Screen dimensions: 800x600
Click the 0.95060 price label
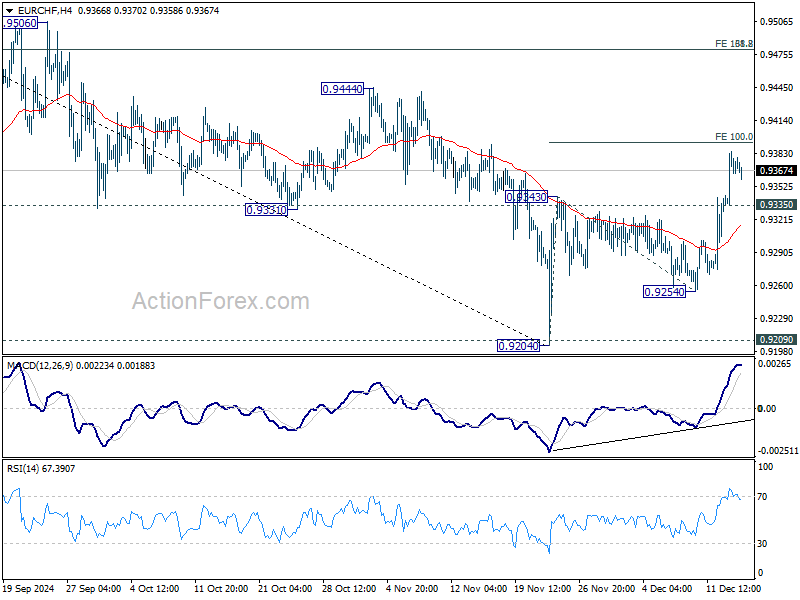point(20,23)
